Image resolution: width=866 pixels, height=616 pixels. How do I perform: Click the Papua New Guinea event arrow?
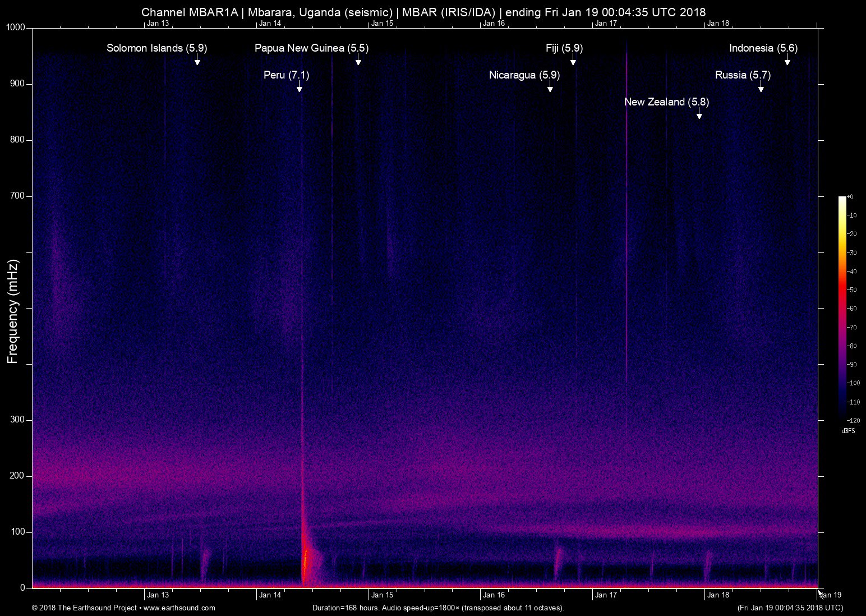[358, 61]
